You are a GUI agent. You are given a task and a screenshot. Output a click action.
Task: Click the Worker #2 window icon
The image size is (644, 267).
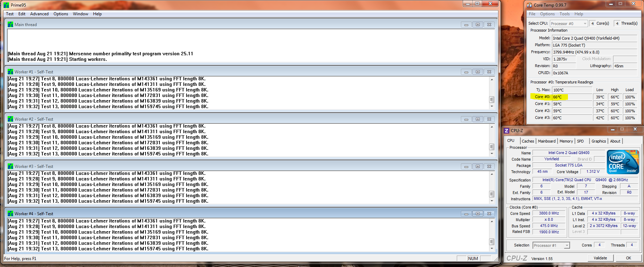coord(10,119)
